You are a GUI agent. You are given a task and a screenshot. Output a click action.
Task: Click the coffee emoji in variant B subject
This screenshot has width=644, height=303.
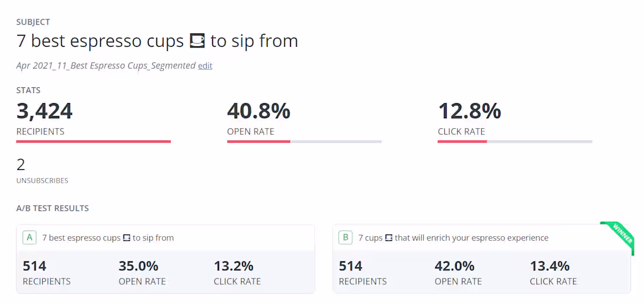(388, 238)
